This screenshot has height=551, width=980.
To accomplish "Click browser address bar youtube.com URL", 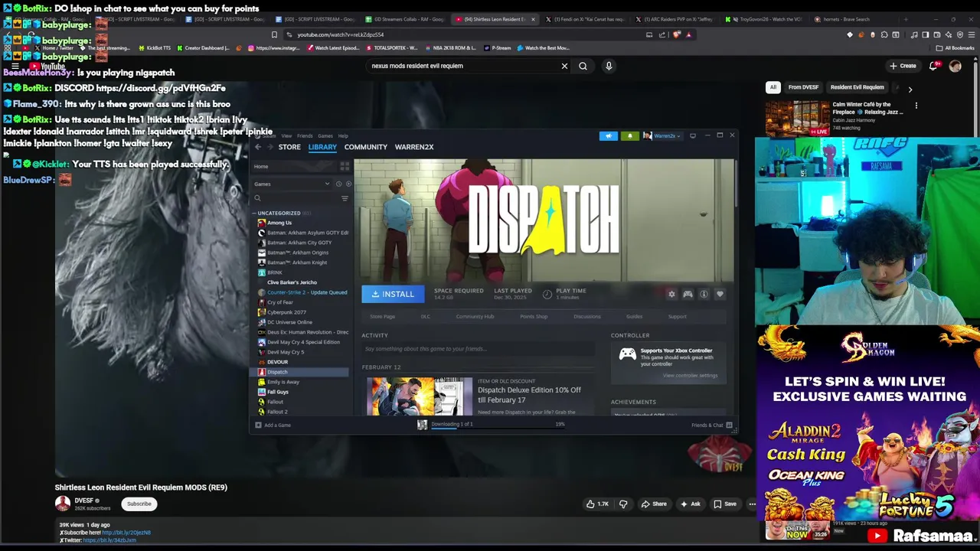I will click(340, 34).
